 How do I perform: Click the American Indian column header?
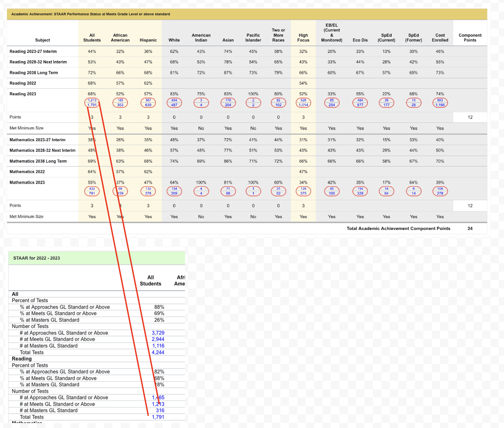pos(201,38)
